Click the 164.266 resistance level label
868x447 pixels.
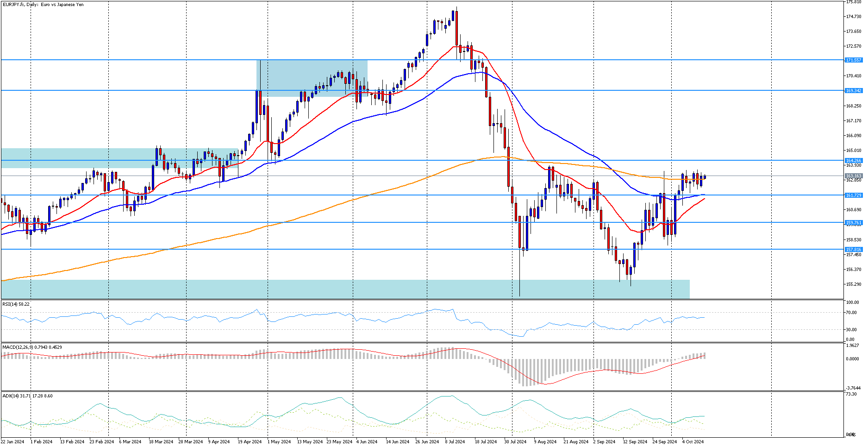[x=854, y=161]
